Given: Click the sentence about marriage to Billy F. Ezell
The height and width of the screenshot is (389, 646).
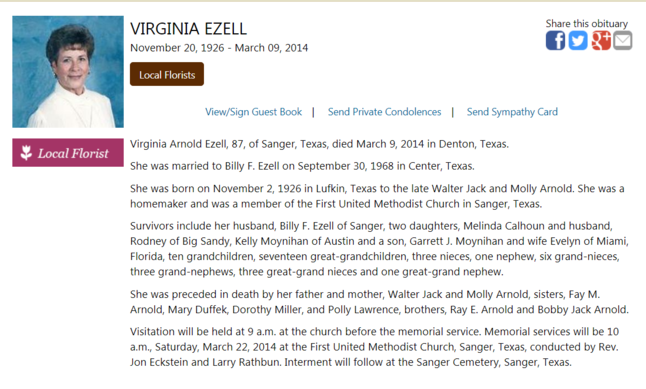Looking at the screenshot, I should (302, 166).
